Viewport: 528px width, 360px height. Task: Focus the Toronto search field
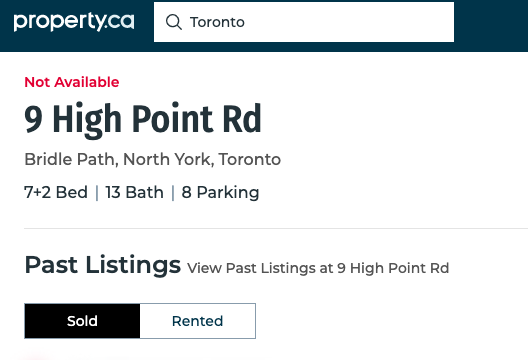point(304,22)
